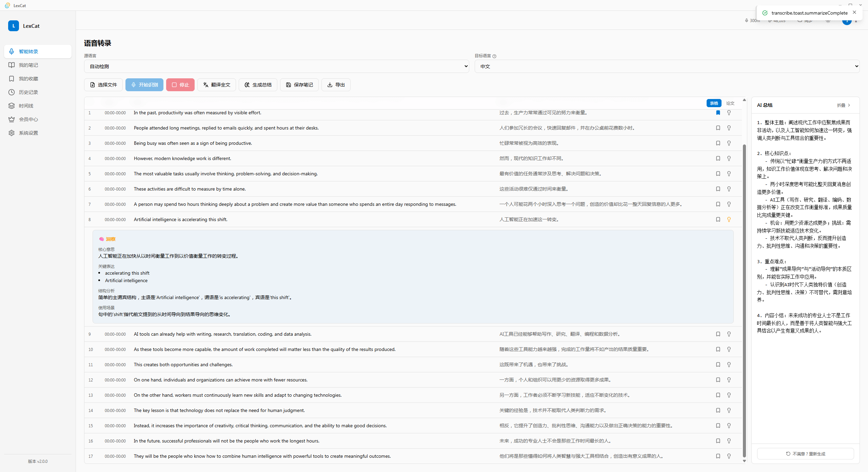Bookmark row 16 'In the future' sentence

(x=718, y=441)
